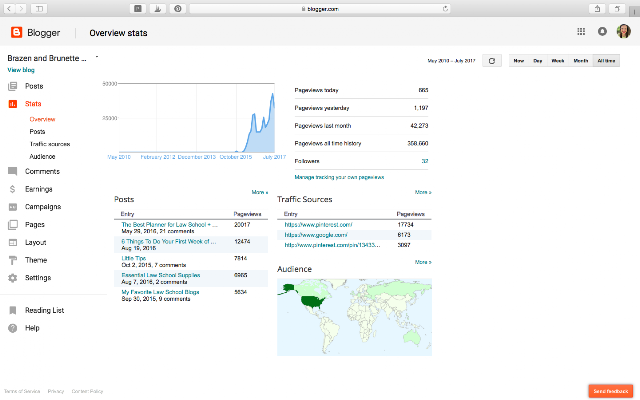Go back with browser back arrow

9,8
